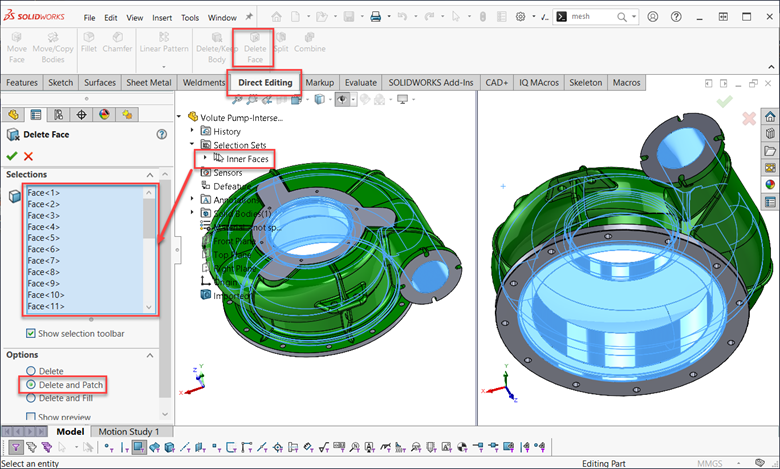Open the search box dropdown arrow
Screen dimensions: 780x469
[634, 17]
